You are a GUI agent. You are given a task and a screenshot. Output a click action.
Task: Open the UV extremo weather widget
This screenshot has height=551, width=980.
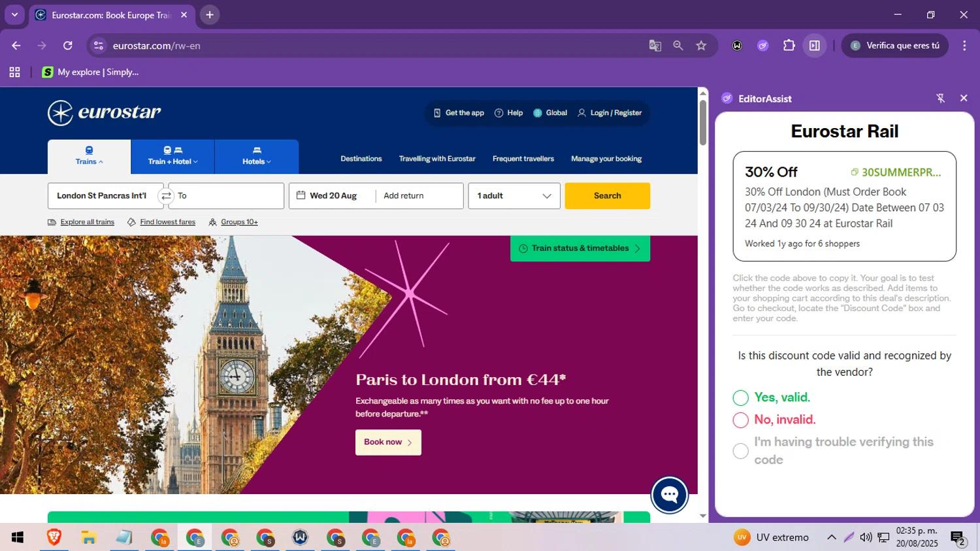point(772,537)
